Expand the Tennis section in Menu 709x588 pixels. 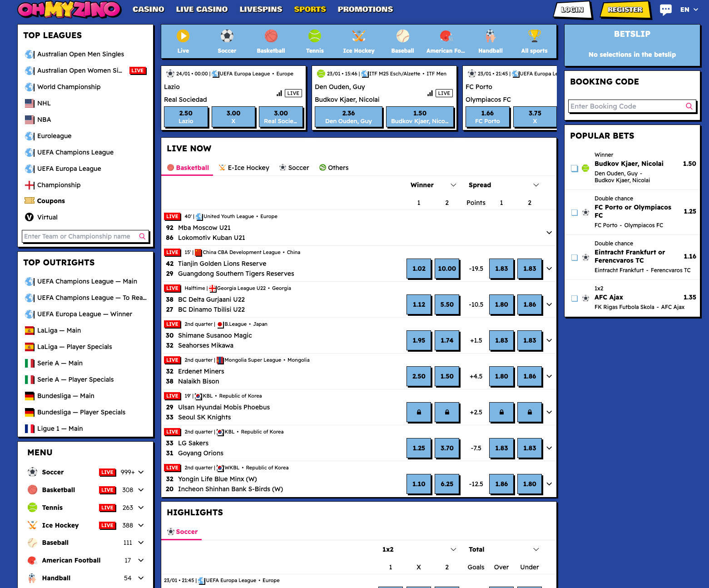click(141, 508)
